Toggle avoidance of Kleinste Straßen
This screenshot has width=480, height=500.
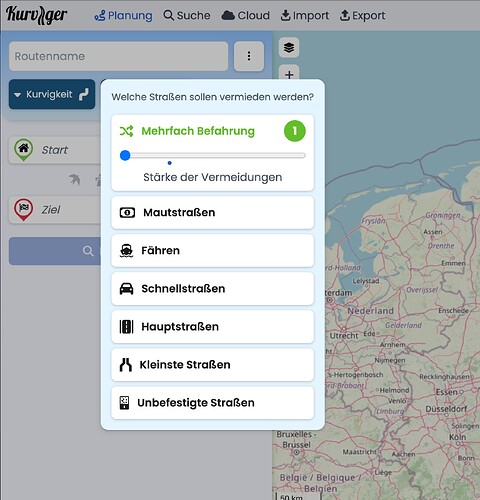point(213,365)
